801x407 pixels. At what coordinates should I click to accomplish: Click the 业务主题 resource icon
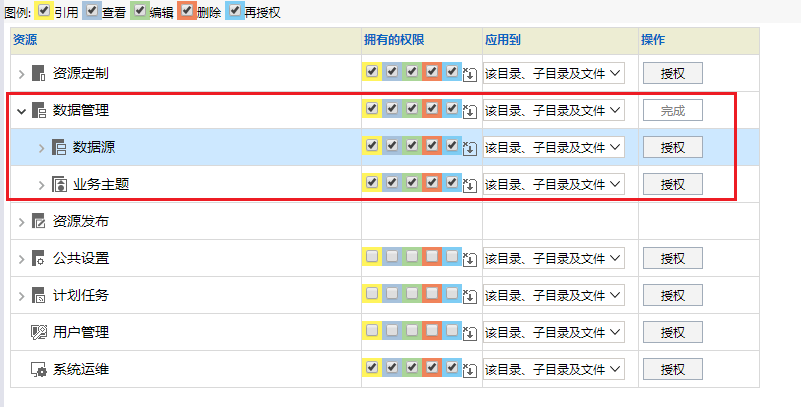[59, 184]
